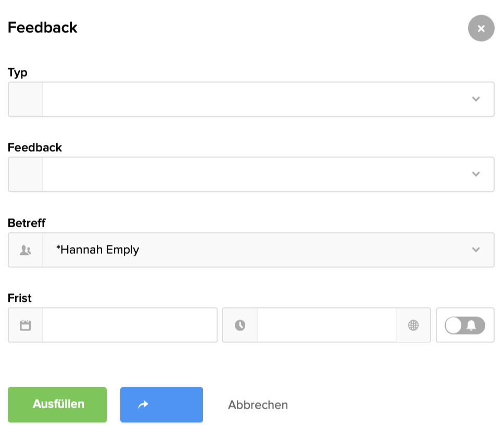504x442 pixels.
Task: Click the people icon in Betreff field
Action: point(25,250)
